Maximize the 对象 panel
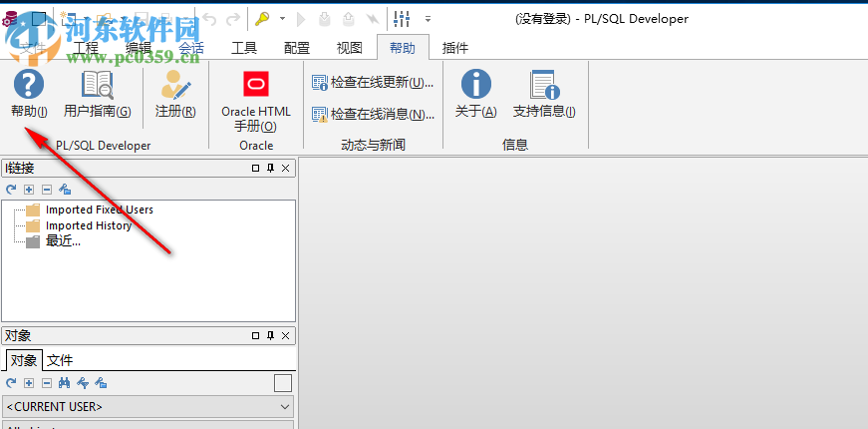 (256, 335)
